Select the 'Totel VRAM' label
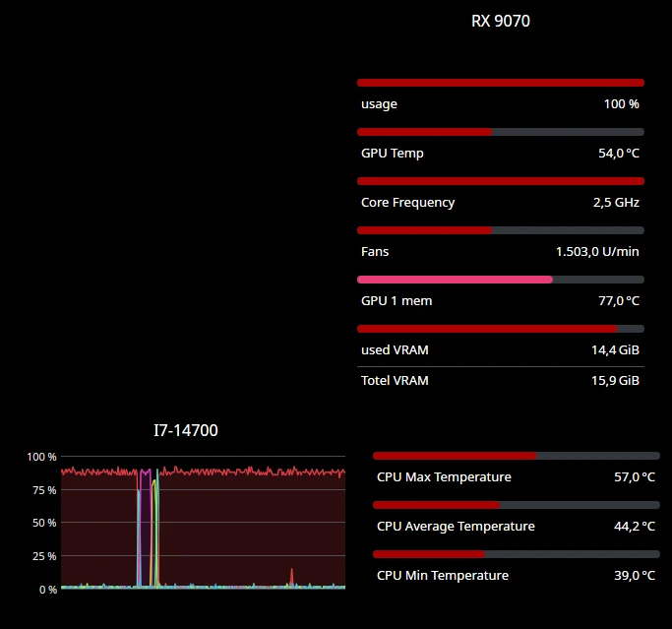The image size is (672, 629). [x=395, y=380]
